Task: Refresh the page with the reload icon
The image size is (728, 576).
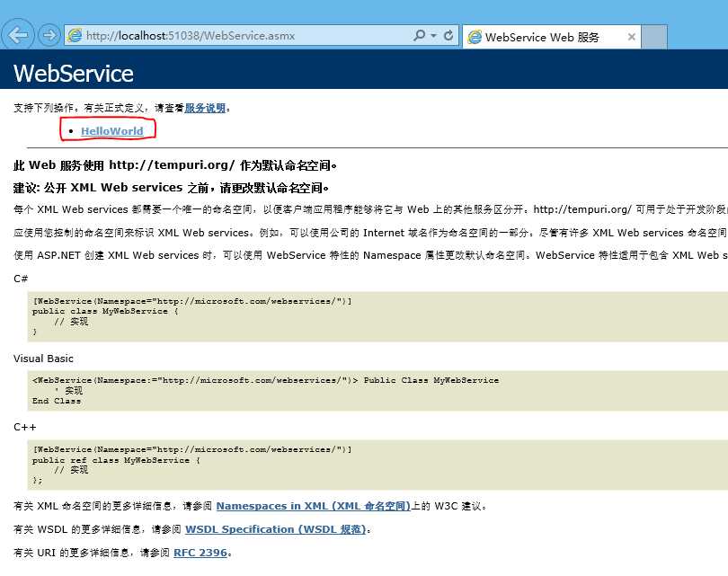Action: click(x=448, y=35)
